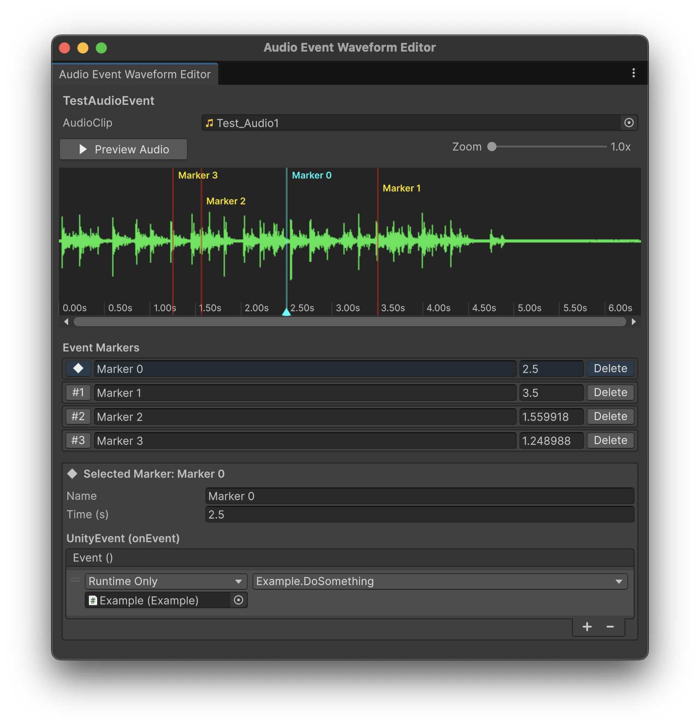Screen dimensions: 700x728
Task: Click the Marker 1 name field in list
Action: point(305,393)
